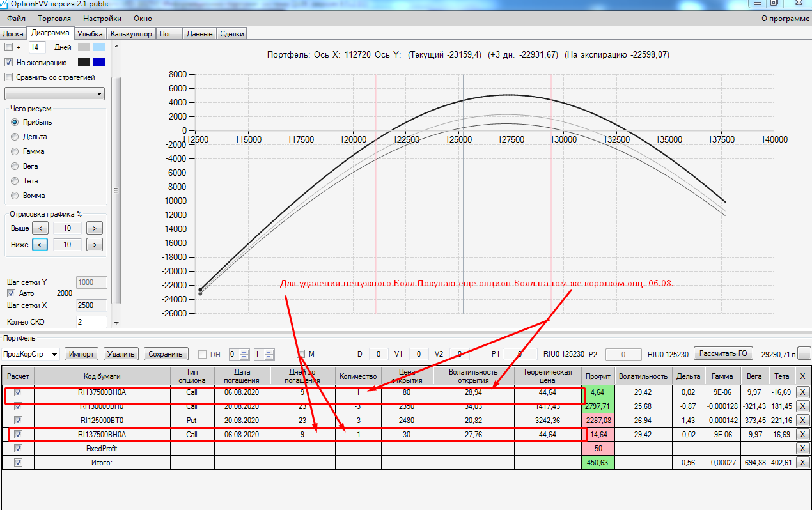Click the Рассчитать ГО button
The width and height of the screenshot is (812, 510).
723,353
